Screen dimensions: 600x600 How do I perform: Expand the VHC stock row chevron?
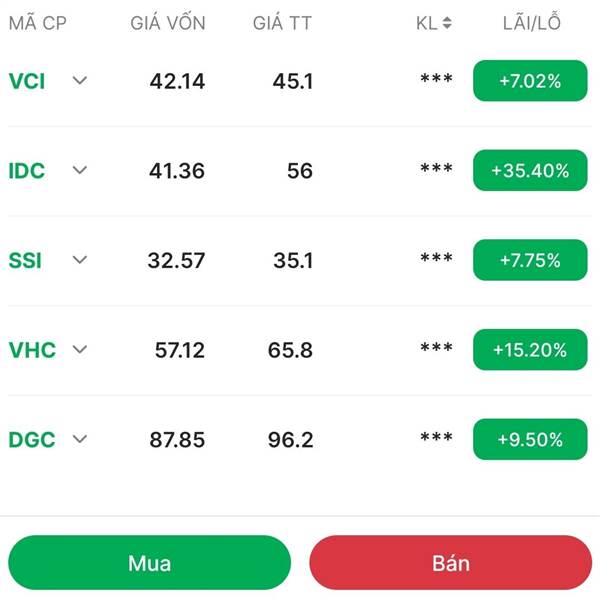[x=80, y=350]
